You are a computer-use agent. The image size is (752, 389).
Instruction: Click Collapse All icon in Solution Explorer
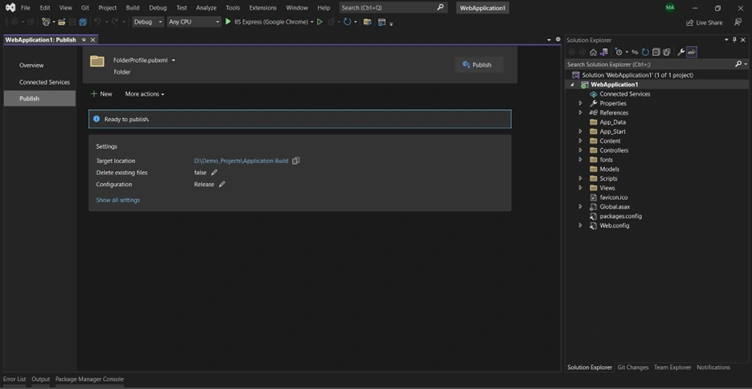click(x=656, y=52)
